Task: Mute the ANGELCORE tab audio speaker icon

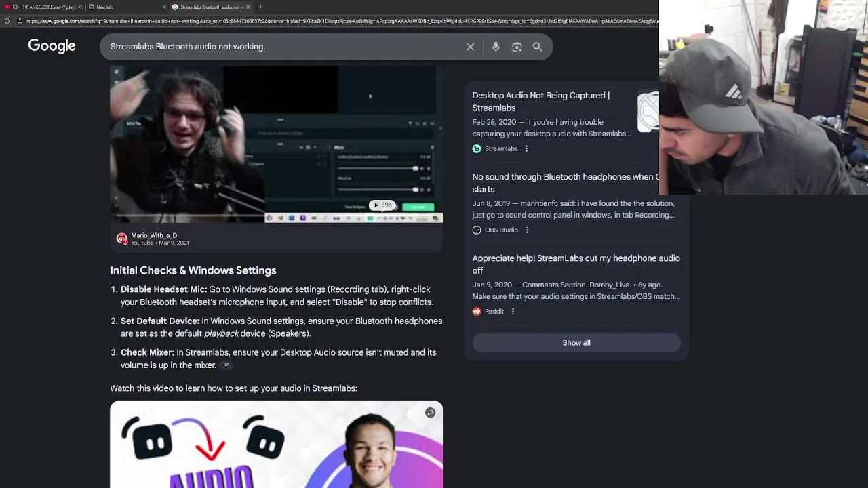Action: click(x=15, y=7)
